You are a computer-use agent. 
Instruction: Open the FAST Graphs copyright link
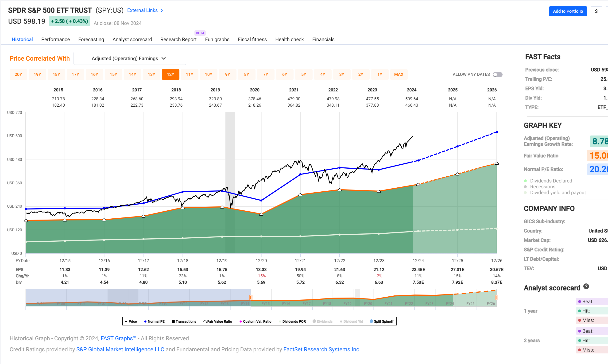tap(118, 338)
